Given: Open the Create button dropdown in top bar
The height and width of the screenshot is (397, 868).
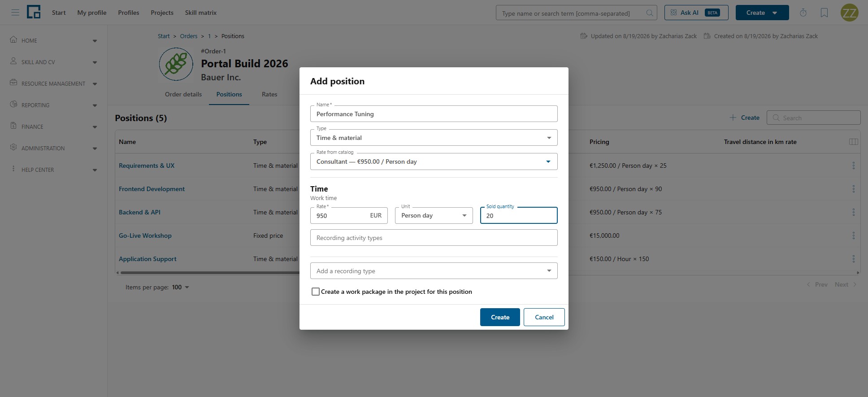Looking at the screenshot, I should (762, 13).
